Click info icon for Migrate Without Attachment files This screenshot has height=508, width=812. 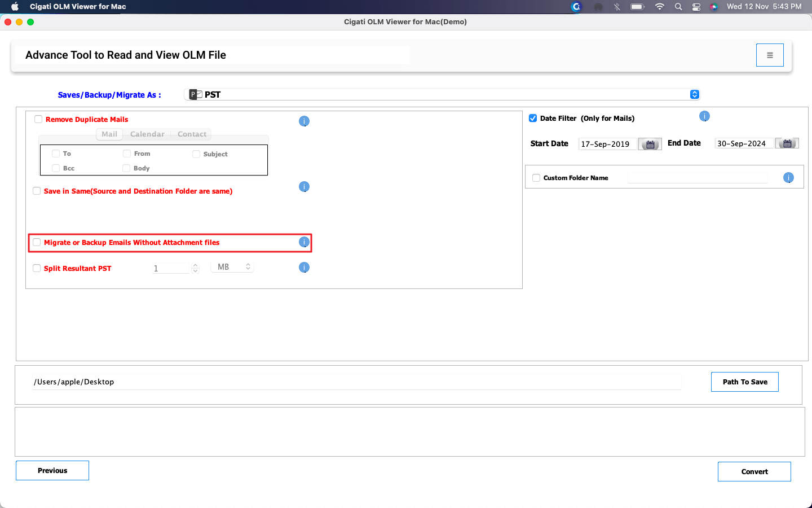(x=304, y=242)
